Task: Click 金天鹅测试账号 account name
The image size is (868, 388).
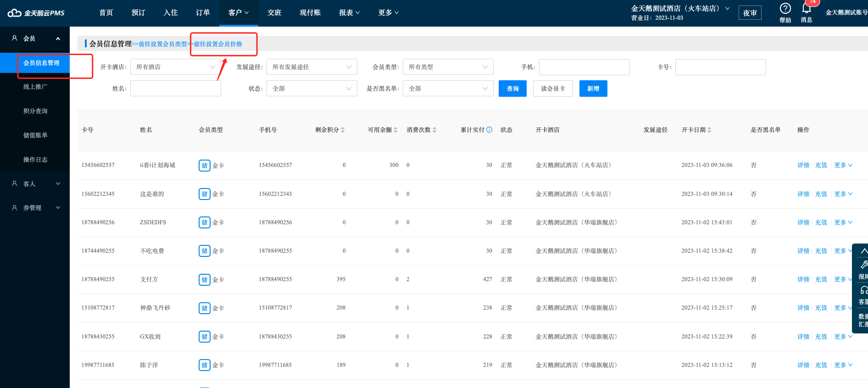Action: pos(846,12)
